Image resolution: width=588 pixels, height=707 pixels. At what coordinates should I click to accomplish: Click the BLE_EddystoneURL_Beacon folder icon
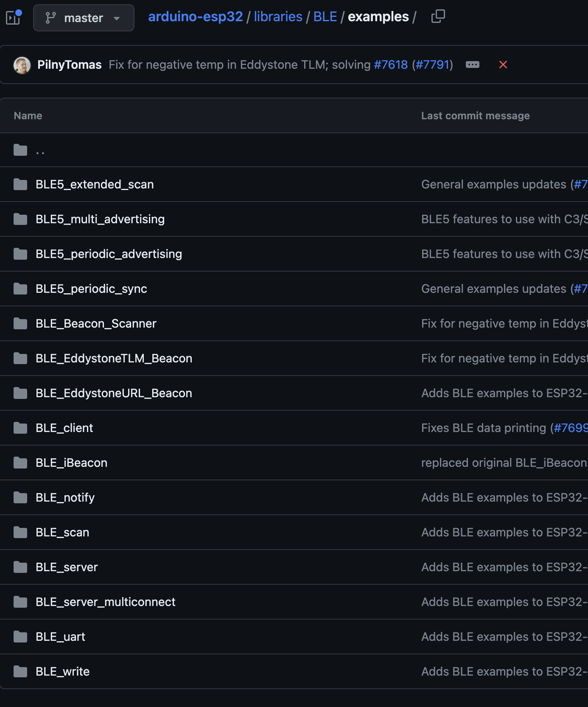[20, 393]
